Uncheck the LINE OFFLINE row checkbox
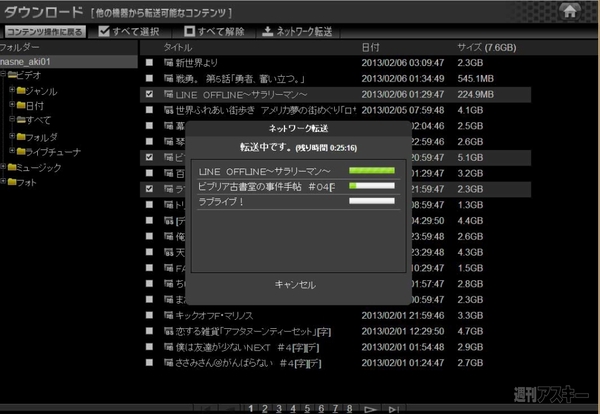This screenshot has height=414, width=600. 149,94
